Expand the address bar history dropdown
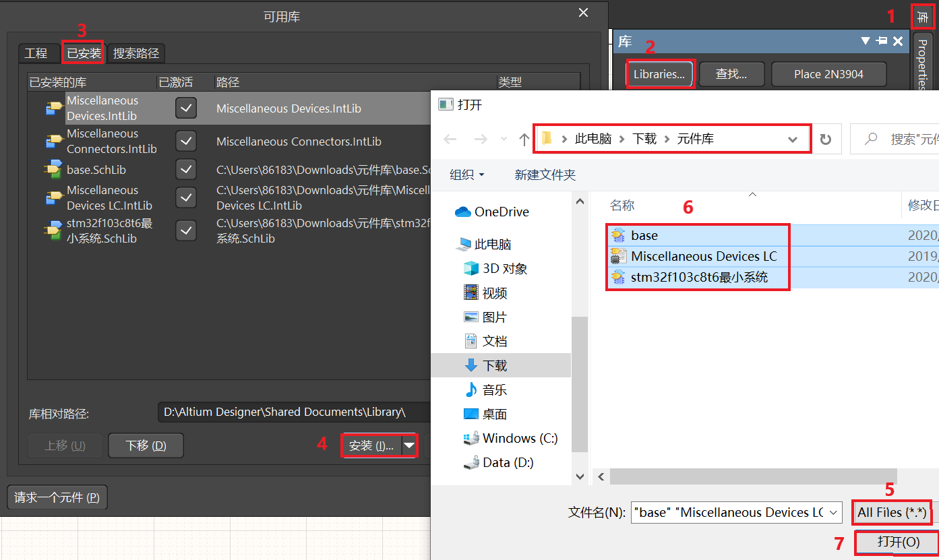The image size is (939, 560). coord(793,139)
